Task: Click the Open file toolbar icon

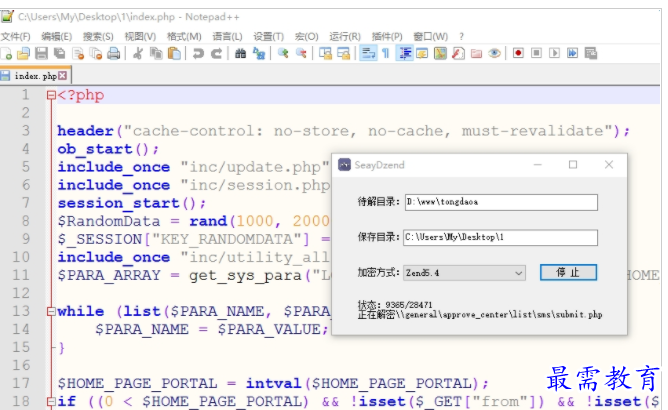Action: 24,53
